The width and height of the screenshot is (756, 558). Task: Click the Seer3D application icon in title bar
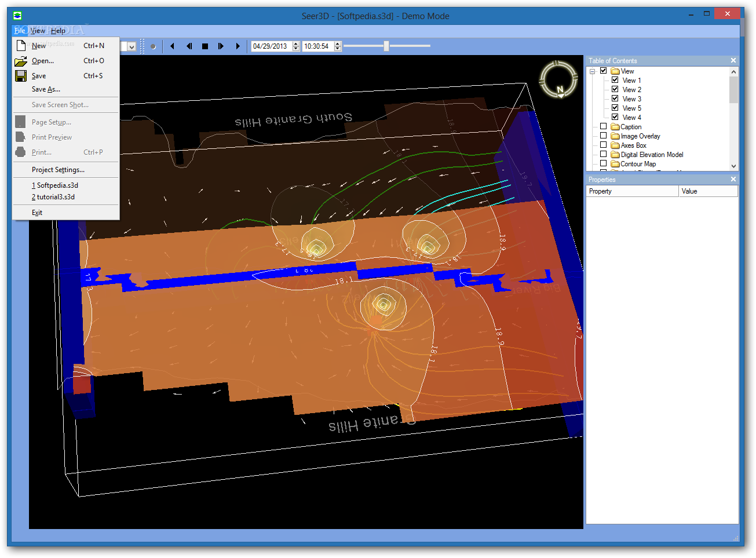point(17,16)
